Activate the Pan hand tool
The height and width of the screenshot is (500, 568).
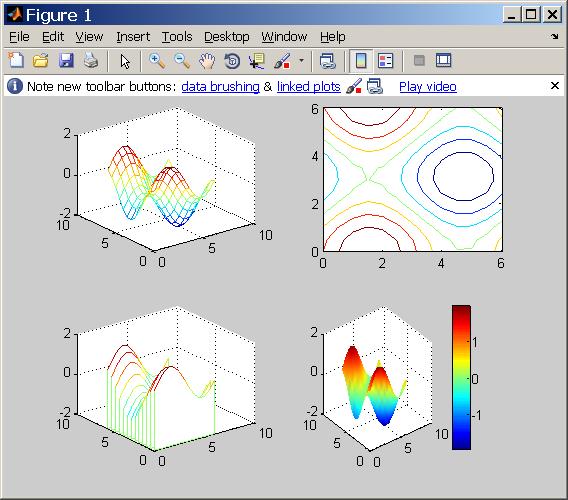(x=207, y=61)
